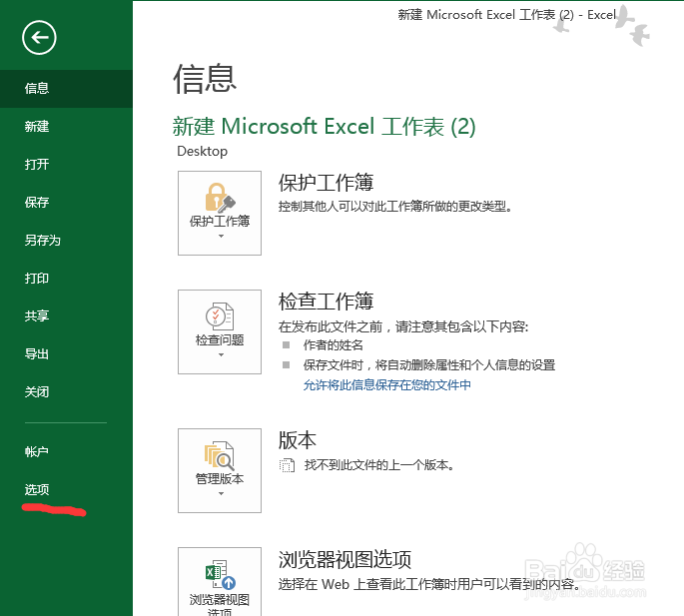Click the 允许将此信息保存在您的文件中 link

click(x=386, y=384)
